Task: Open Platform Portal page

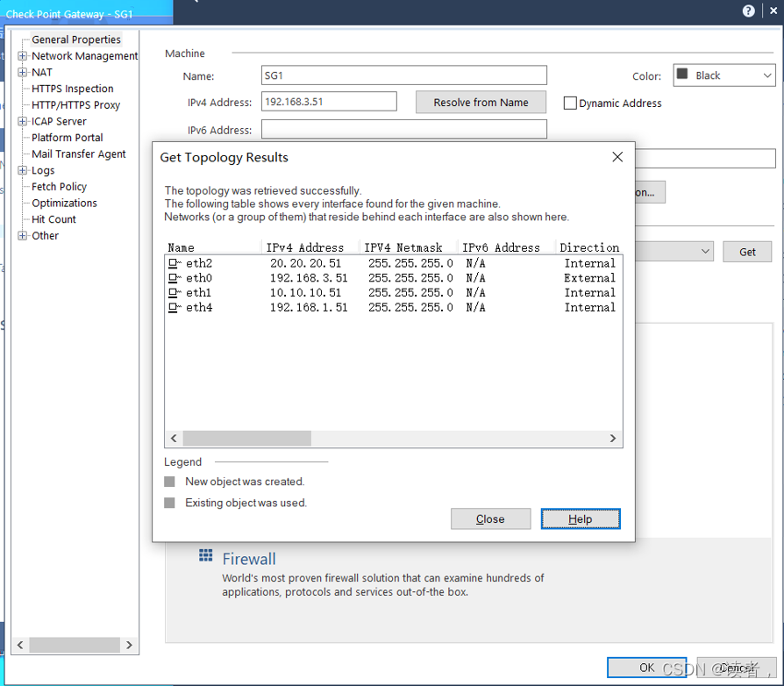Action: pyautogui.click(x=67, y=138)
